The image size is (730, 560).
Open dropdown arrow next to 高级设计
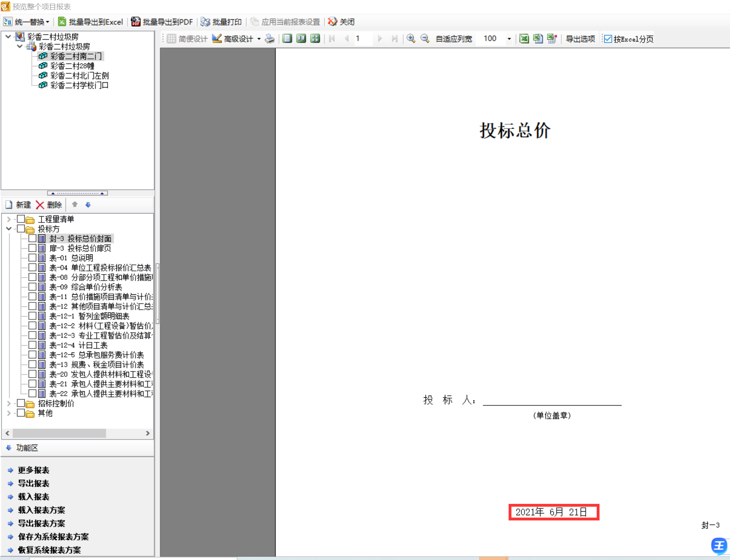click(259, 39)
